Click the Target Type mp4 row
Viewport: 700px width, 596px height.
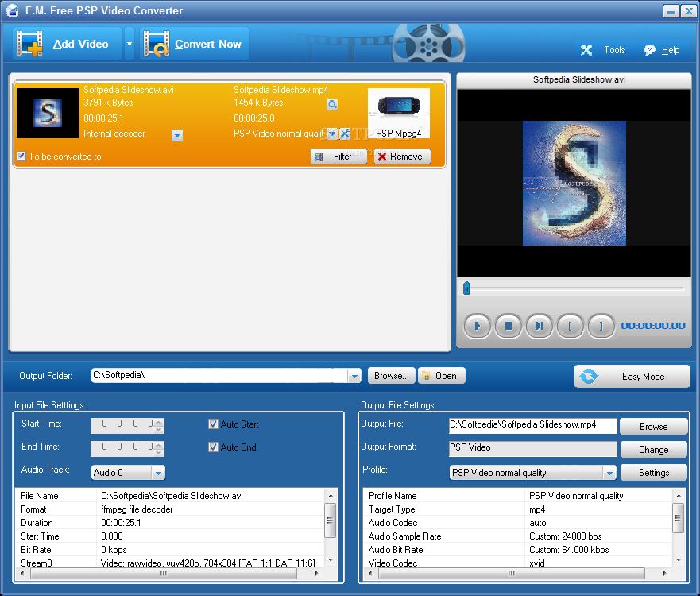coord(518,509)
